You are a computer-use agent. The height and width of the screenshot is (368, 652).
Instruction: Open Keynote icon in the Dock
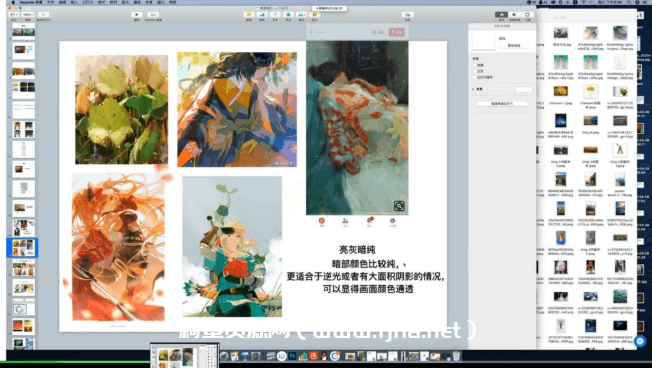[245, 356]
